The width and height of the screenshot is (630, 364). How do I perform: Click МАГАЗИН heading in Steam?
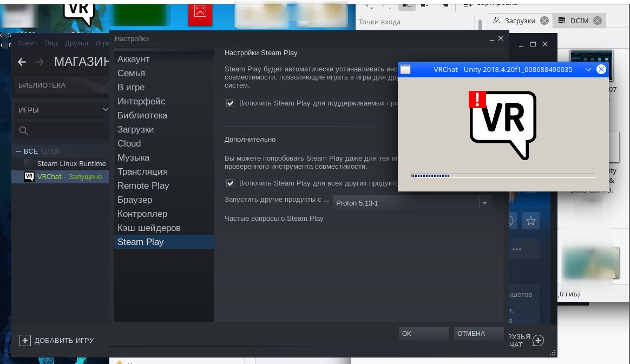tap(82, 62)
